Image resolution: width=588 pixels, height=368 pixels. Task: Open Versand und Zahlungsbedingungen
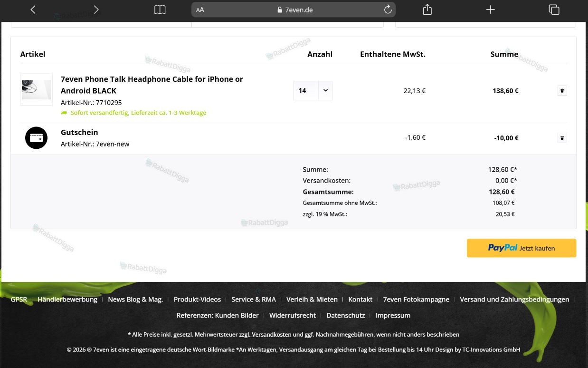pyautogui.click(x=514, y=300)
